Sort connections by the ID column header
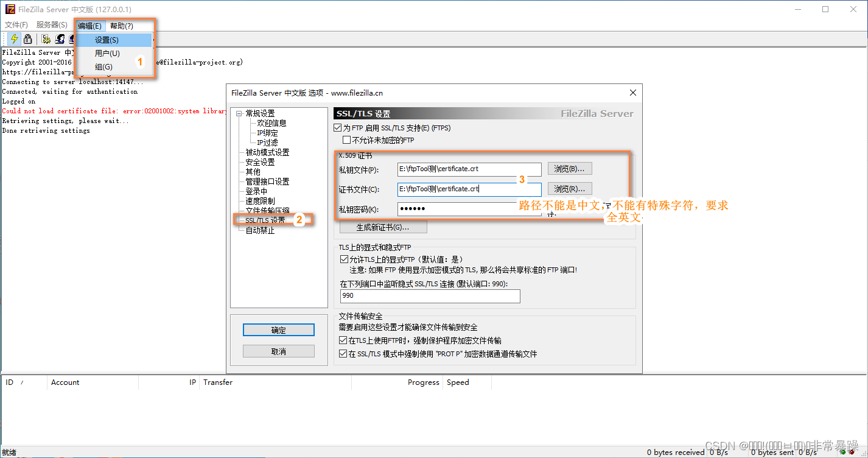868x458 pixels. [x=24, y=382]
